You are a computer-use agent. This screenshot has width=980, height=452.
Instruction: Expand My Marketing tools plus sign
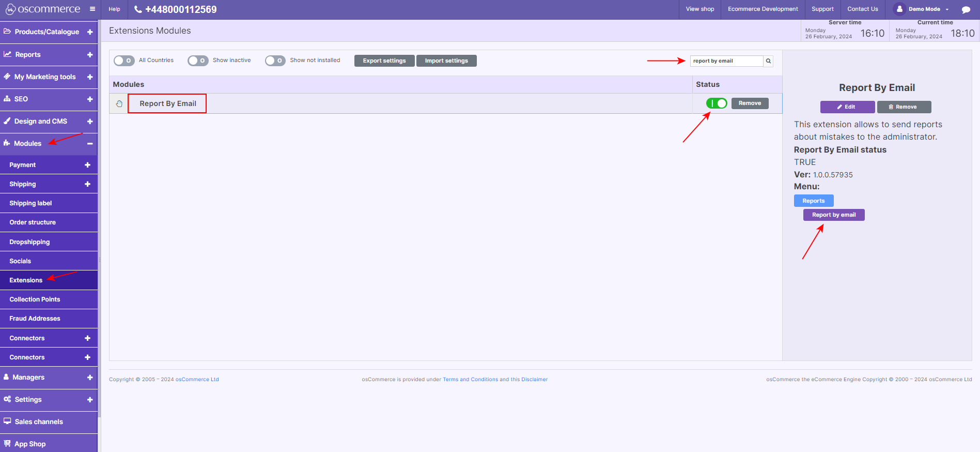click(90, 77)
